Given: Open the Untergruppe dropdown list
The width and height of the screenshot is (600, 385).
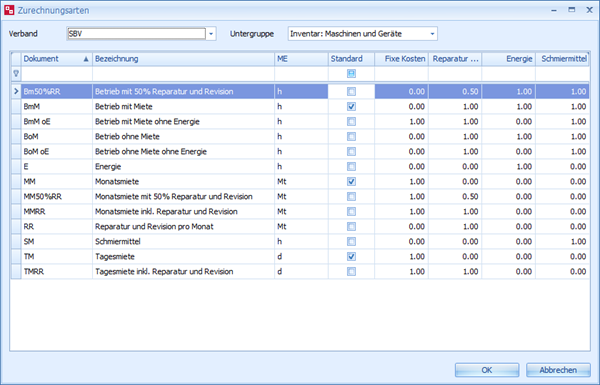Looking at the screenshot, I should [x=432, y=34].
